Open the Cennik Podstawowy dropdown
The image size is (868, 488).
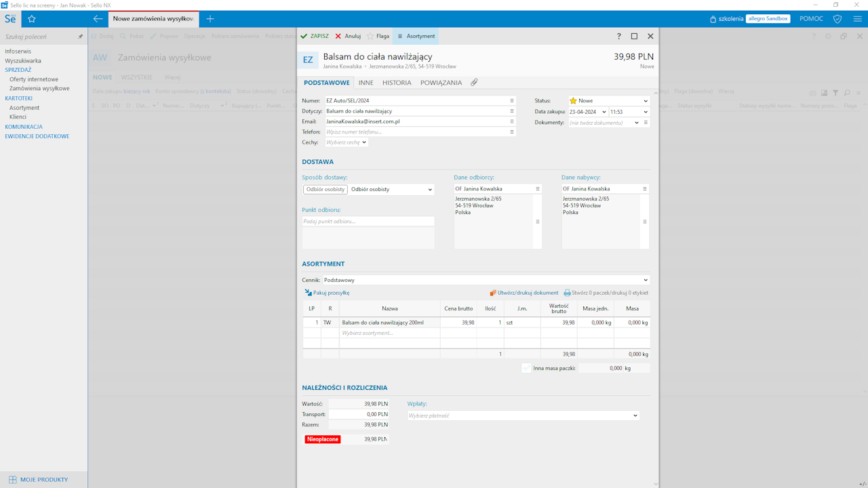point(645,280)
